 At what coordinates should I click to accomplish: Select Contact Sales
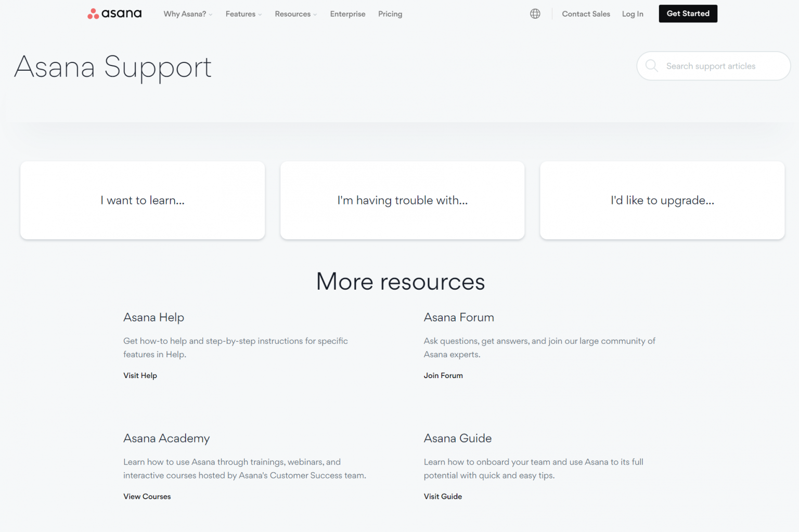click(586, 14)
